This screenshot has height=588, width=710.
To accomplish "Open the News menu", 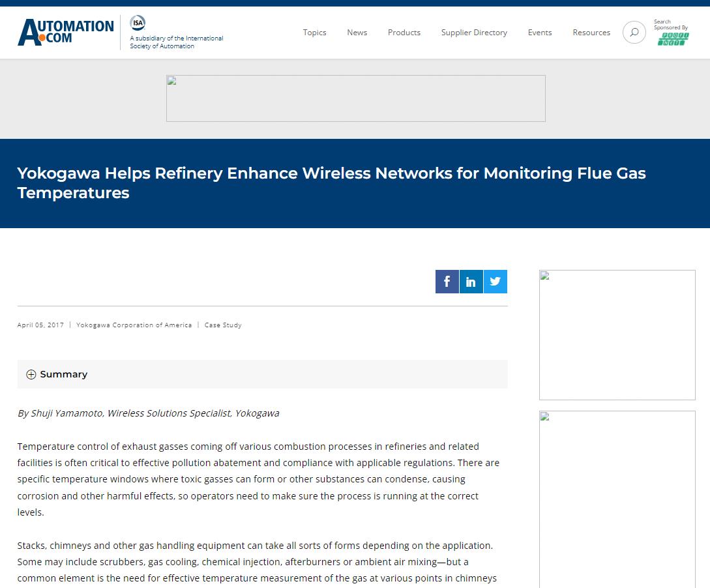I will [x=357, y=33].
